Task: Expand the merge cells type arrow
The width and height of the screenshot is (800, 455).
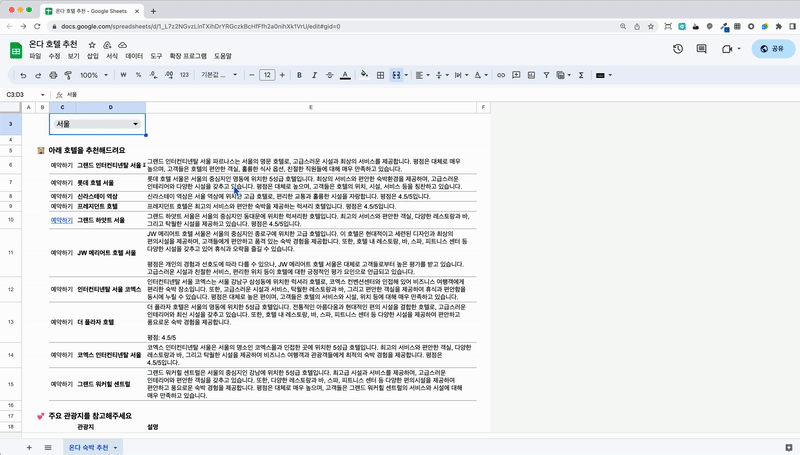Action: [x=406, y=75]
